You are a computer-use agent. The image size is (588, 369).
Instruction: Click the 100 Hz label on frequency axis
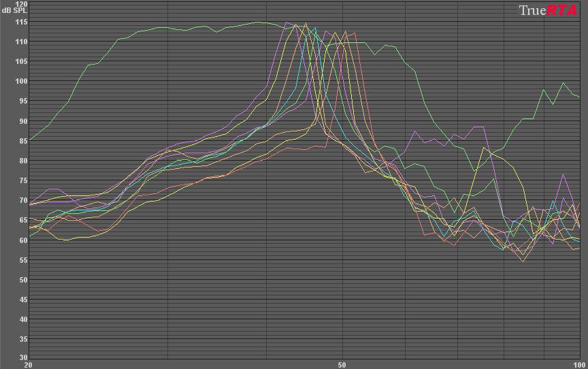[x=577, y=364]
